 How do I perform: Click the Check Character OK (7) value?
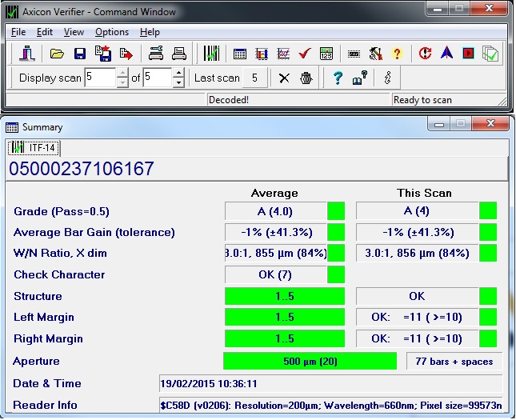click(x=275, y=274)
